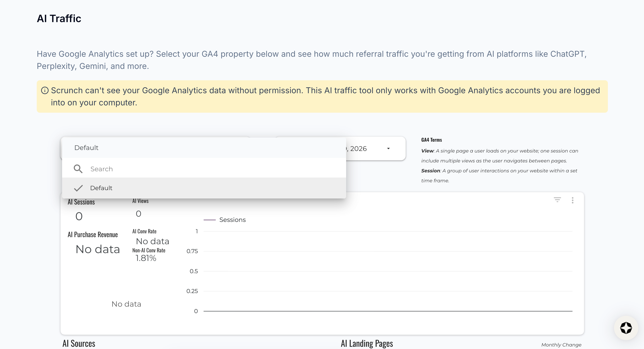Click the AI Sessions scorecard value
This screenshot has width=644, height=349.
[x=79, y=216]
